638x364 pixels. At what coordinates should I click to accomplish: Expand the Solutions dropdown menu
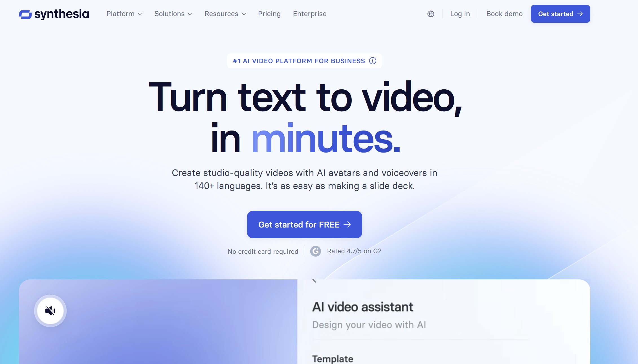pyautogui.click(x=173, y=14)
